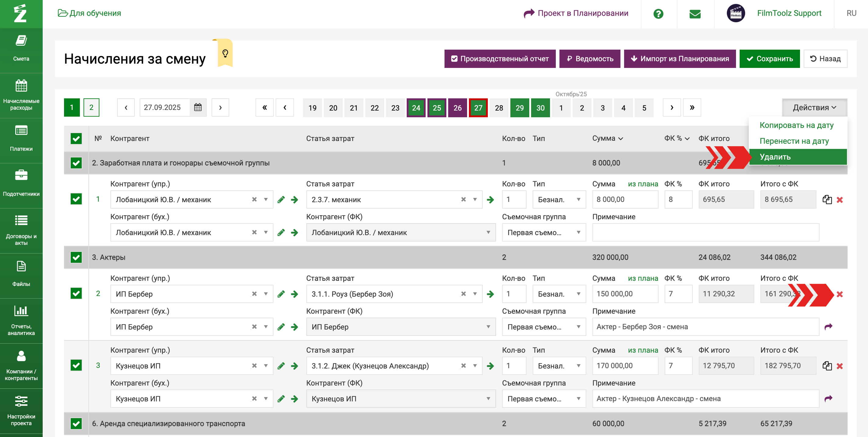
Task: Open the Съемочная группа dropdown for ИП Бербер
Action: [x=544, y=327]
